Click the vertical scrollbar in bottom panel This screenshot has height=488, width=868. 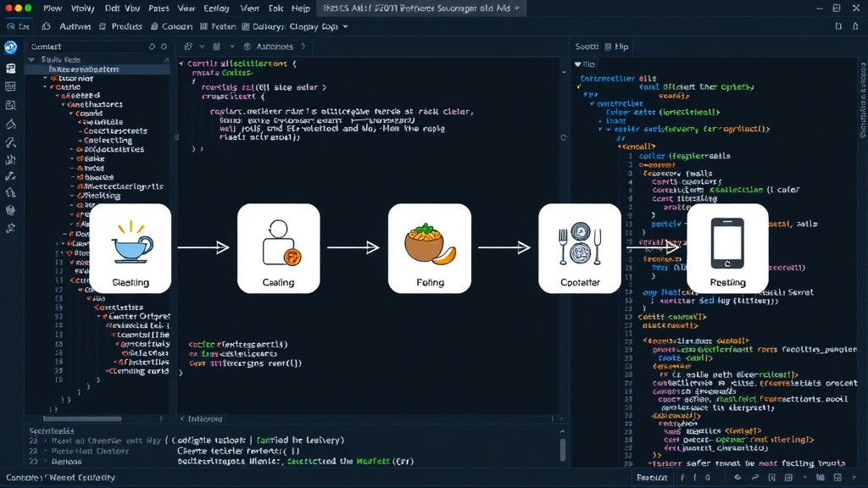(563, 449)
